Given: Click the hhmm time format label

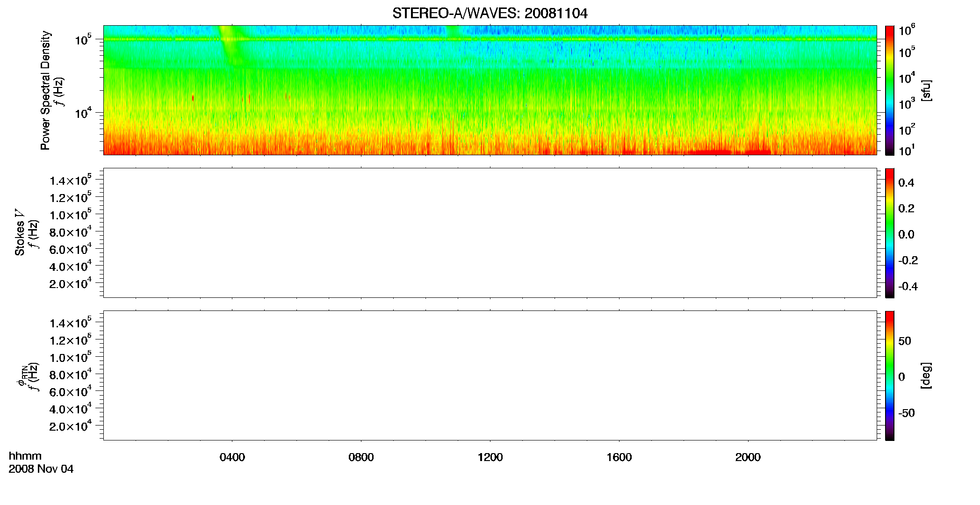Looking at the screenshot, I should tap(25, 456).
